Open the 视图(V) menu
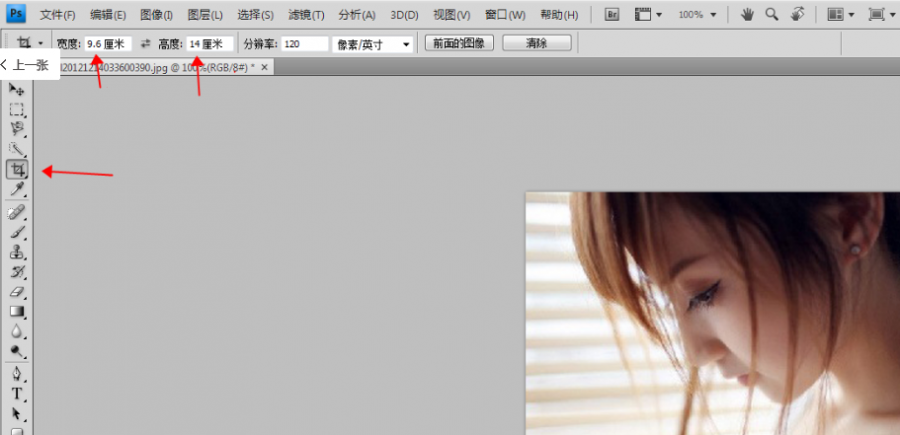 452,15
